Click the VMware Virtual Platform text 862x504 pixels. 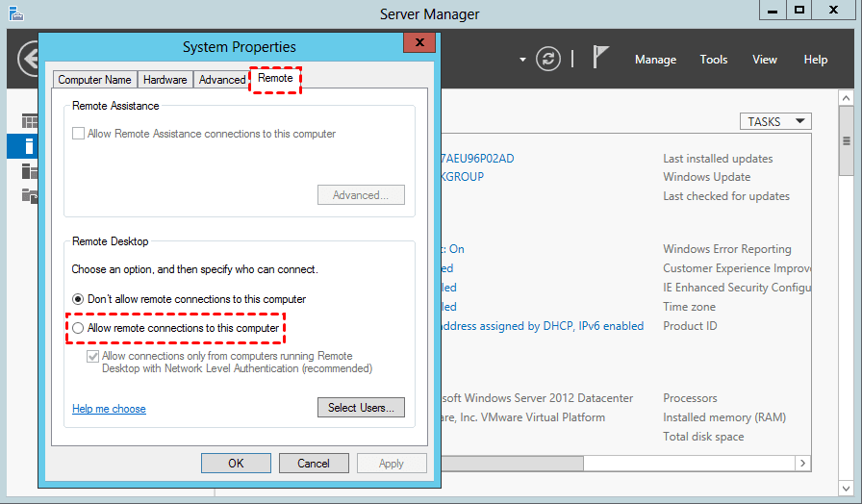523,417
